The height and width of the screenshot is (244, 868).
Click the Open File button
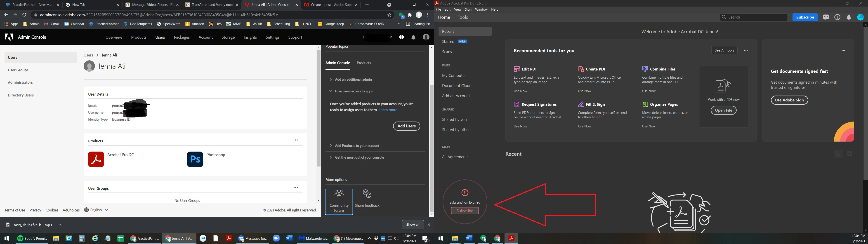[x=723, y=110]
